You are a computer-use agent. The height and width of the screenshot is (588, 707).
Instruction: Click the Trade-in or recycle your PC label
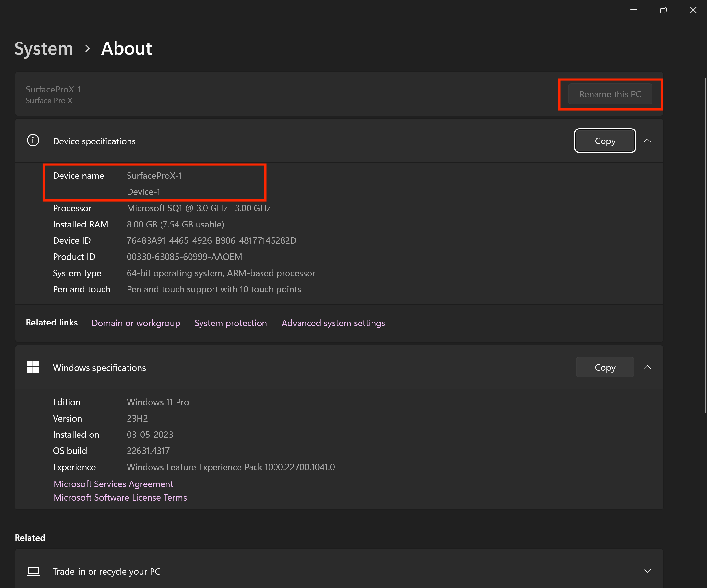pyautogui.click(x=106, y=571)
